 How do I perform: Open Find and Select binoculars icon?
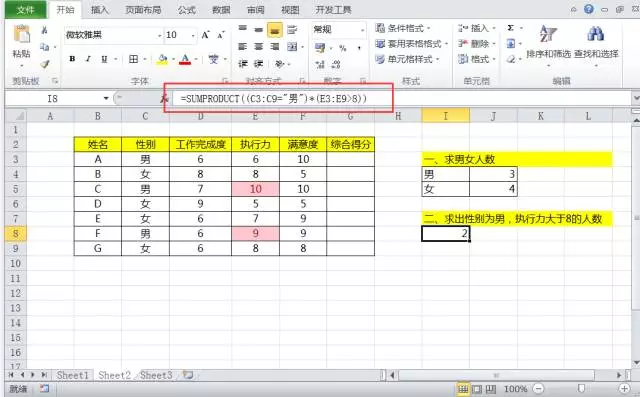(x=596, y=33)
